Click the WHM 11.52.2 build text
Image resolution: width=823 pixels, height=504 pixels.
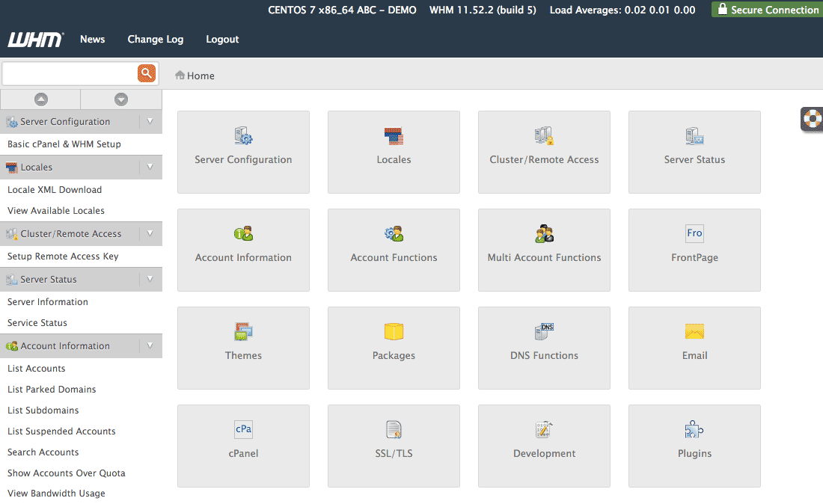(x=483, y=10)
